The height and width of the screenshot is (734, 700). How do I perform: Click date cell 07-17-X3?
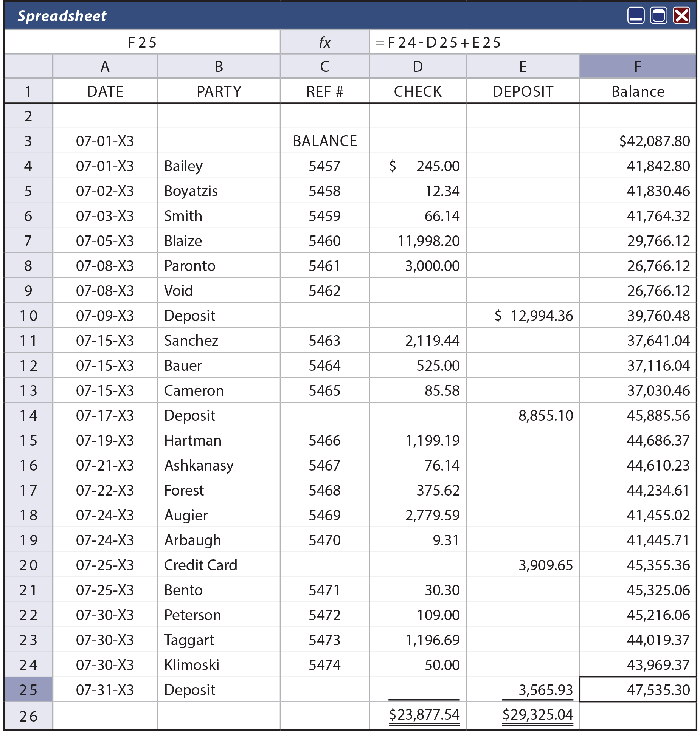tap(105, 415)
